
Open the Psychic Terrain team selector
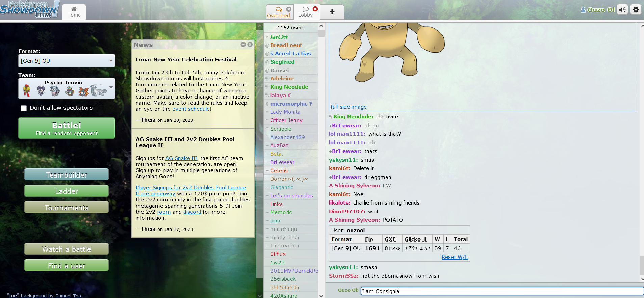67,88
